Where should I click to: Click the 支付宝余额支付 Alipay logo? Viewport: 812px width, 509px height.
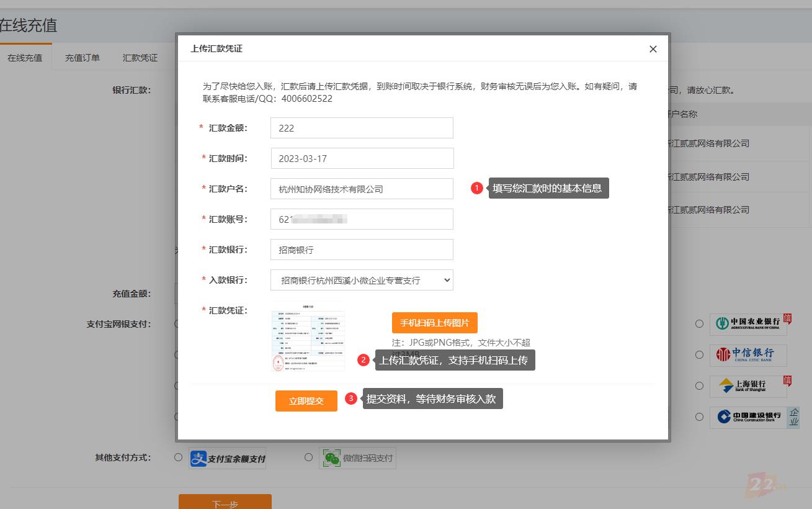pyautogui.click(x=227, y=459)
